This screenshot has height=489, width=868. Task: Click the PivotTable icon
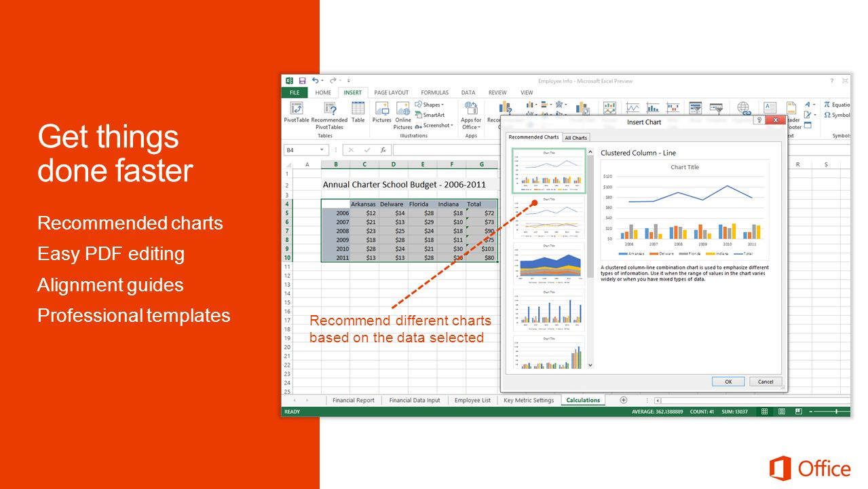[297, 108]
